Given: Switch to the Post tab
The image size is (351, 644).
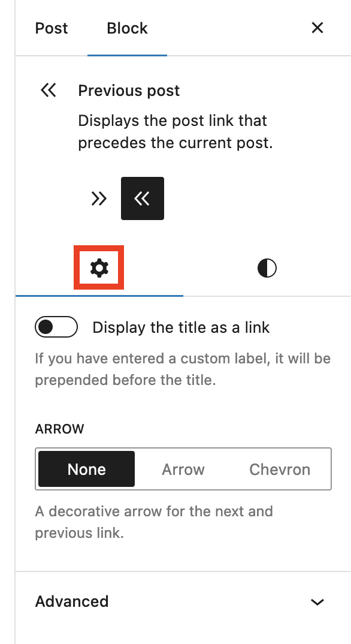Looking at the screenshot, I should [52, 28].
